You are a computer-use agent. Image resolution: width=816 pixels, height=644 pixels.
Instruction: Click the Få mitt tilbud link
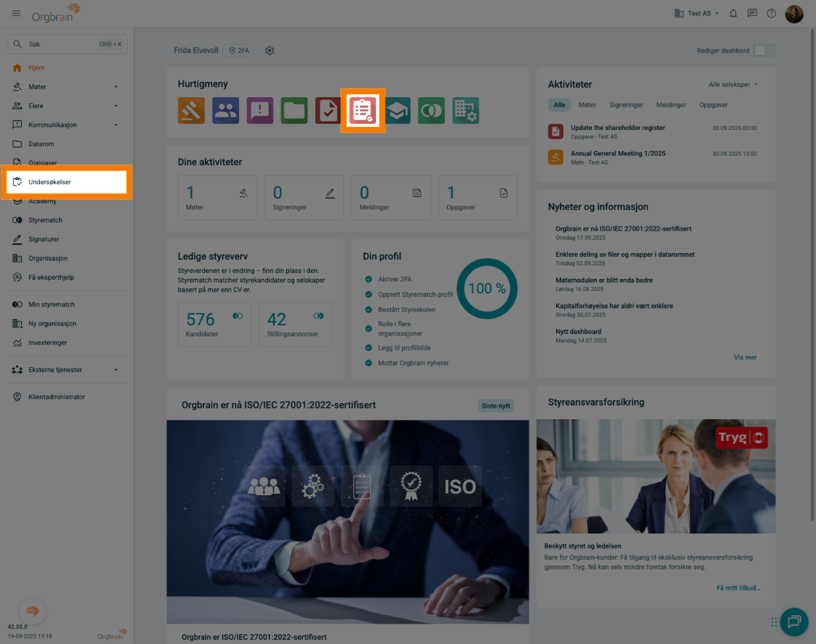(739, 588)
